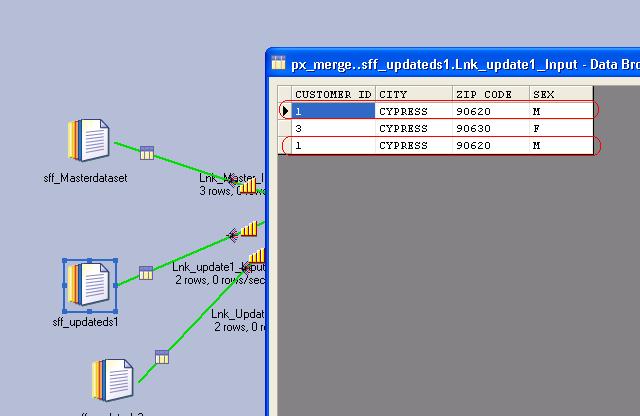Click bar chart icon above Lnk_update1_Input label
Image resolution: width=640 pixels, height=416 pixels.
(249, 229)
